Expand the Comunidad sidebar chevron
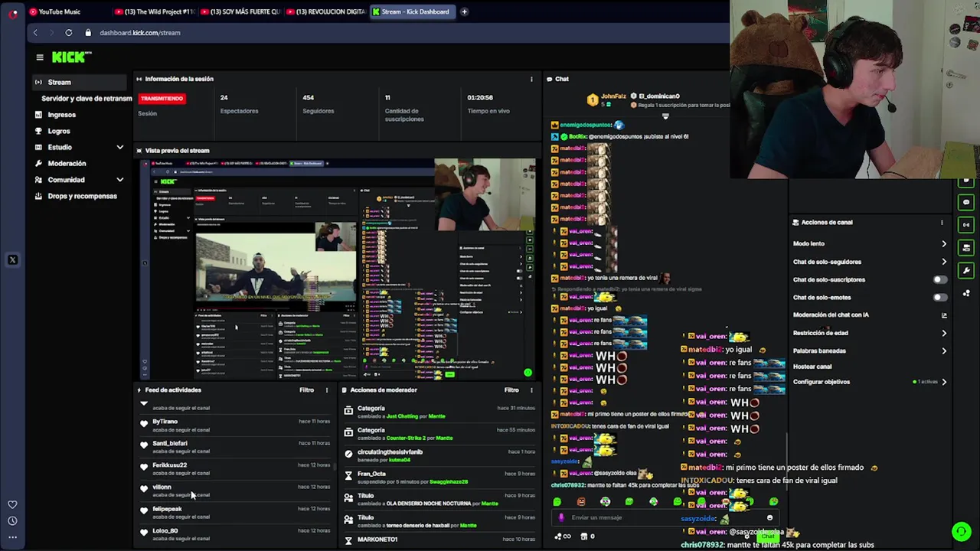The image size is (980, 551). 119,180
